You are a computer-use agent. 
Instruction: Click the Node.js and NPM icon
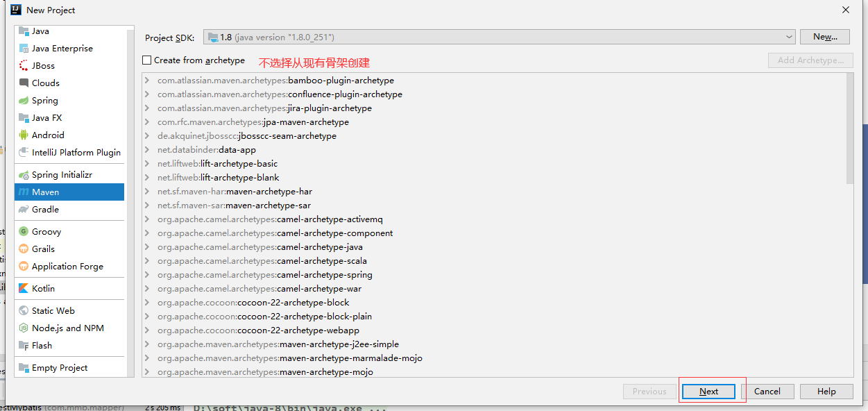tap(24, 328)
